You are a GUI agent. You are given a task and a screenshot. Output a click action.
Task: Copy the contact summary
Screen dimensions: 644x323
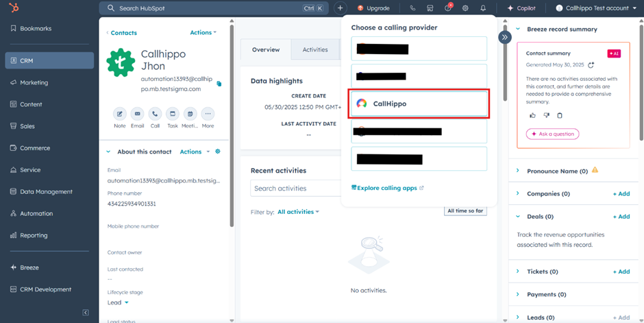560,115
